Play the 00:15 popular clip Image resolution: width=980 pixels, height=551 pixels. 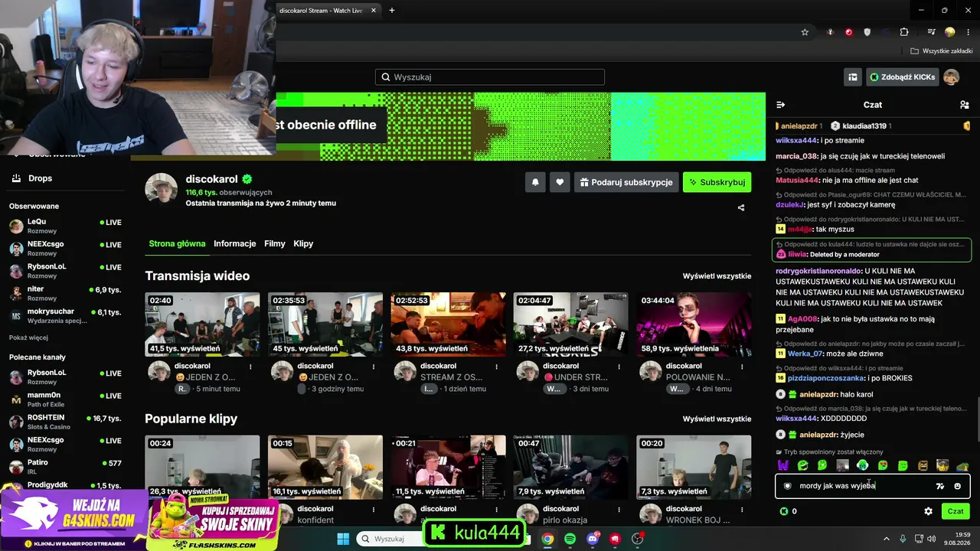(x=325, y=468)
